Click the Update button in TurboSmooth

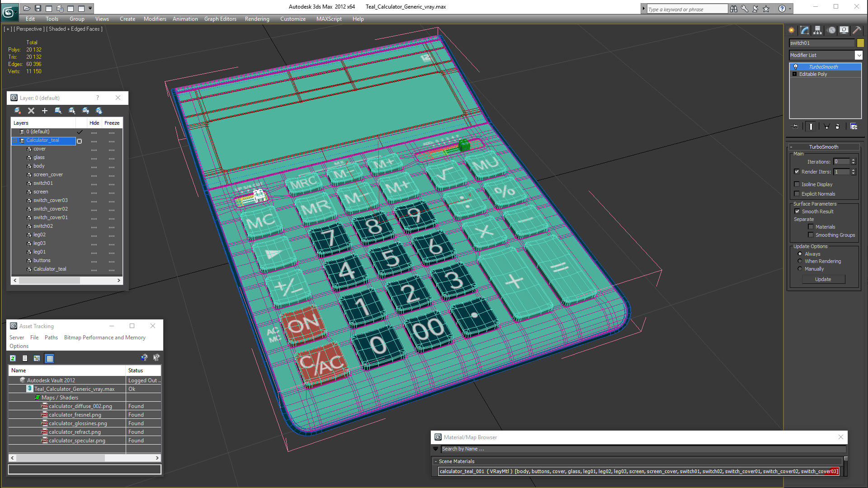click(823, 279)
